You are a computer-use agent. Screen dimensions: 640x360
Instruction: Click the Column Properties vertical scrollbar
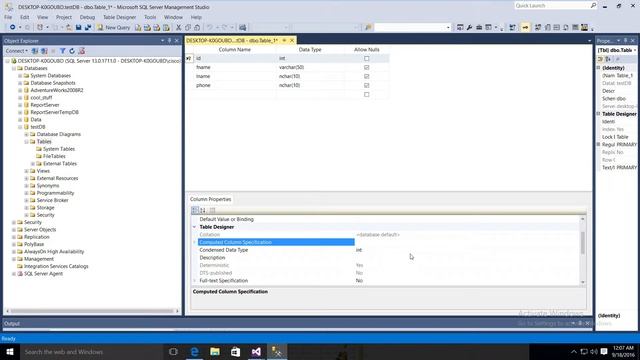(x=582, y=250)
